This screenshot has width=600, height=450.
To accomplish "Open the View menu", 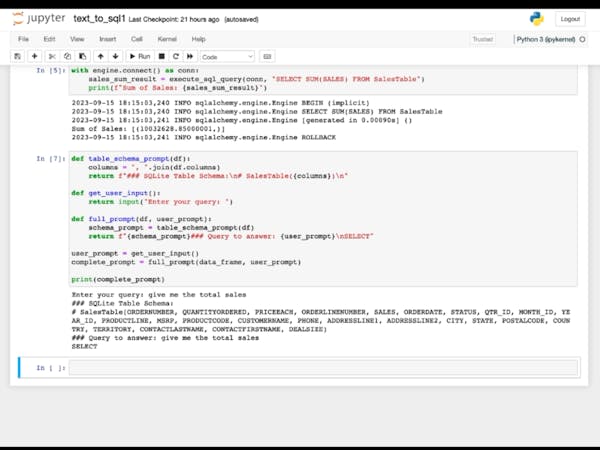I will 77,39.
